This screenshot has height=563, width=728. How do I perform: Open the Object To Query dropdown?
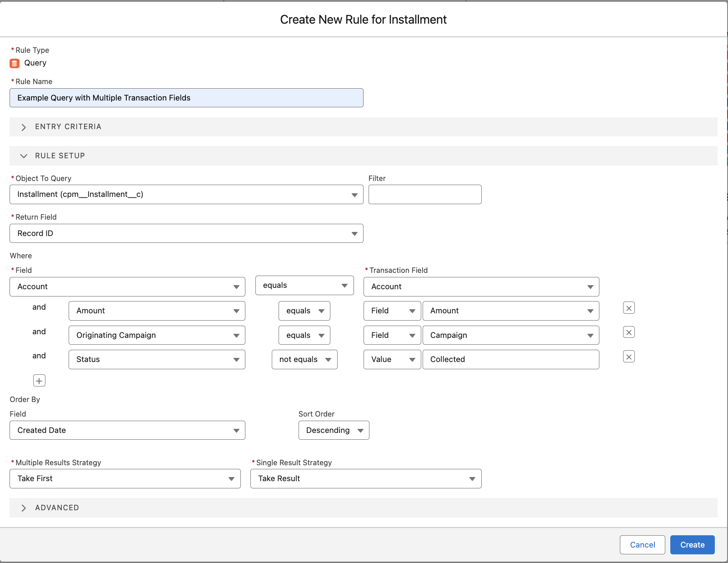tap(354, 194)
